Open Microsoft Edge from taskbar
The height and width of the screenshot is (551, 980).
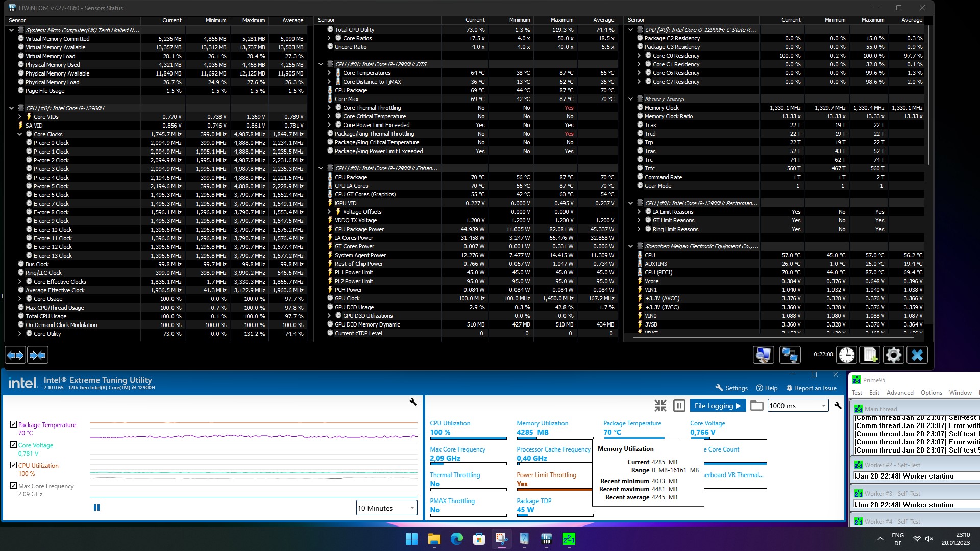[456, 539]
